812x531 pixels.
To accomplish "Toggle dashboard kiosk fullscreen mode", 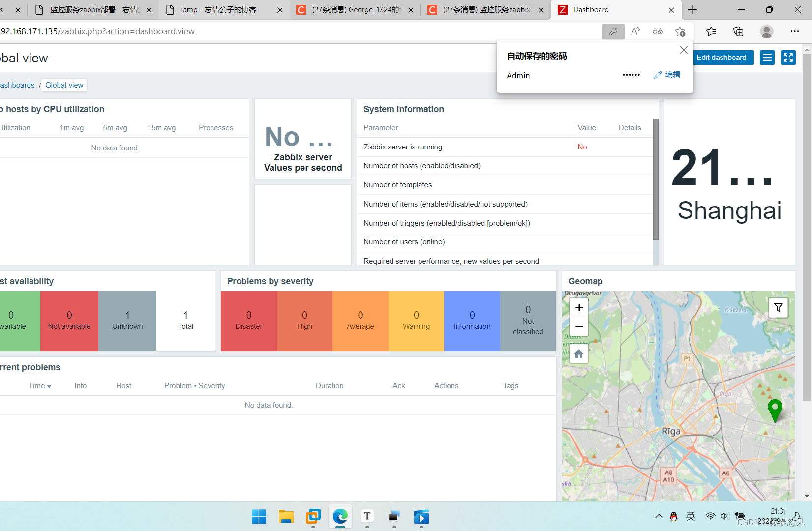I will 788,58.
